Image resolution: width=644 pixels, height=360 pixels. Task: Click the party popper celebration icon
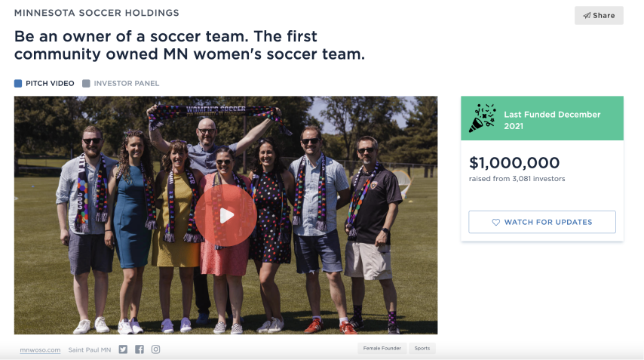[x=482, y=118]
